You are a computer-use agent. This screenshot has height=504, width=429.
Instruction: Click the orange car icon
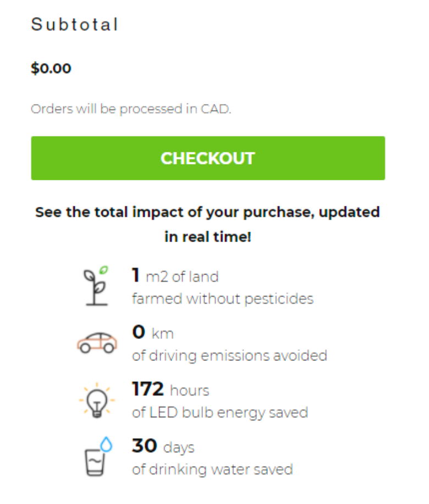tap(96, 342)
